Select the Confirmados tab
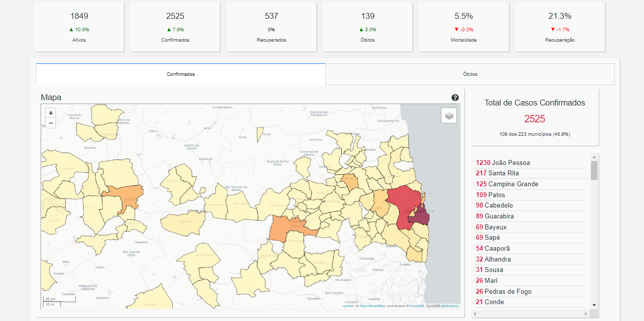The width and height of the screenshot is (644, 321). point(181,74)
